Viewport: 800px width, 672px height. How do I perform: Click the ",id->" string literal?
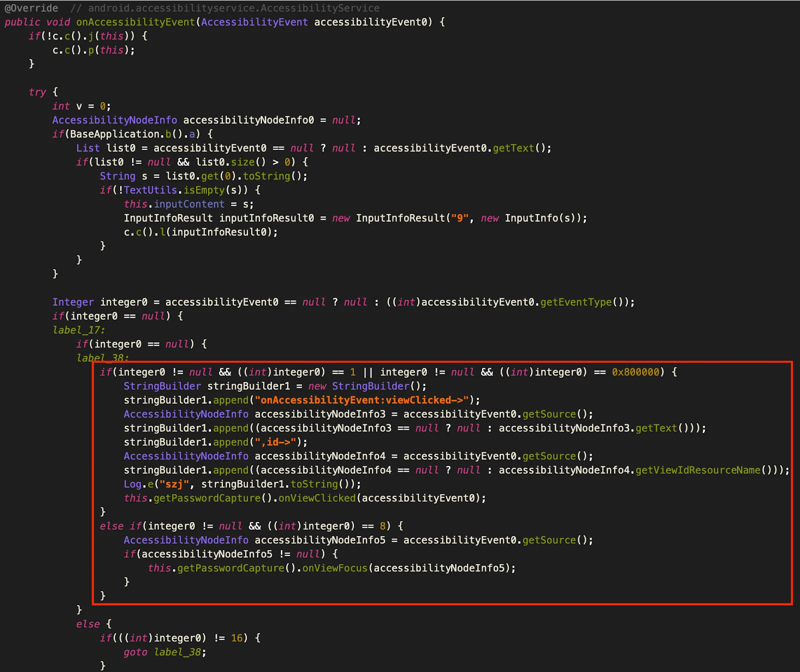tap(275, 442)
